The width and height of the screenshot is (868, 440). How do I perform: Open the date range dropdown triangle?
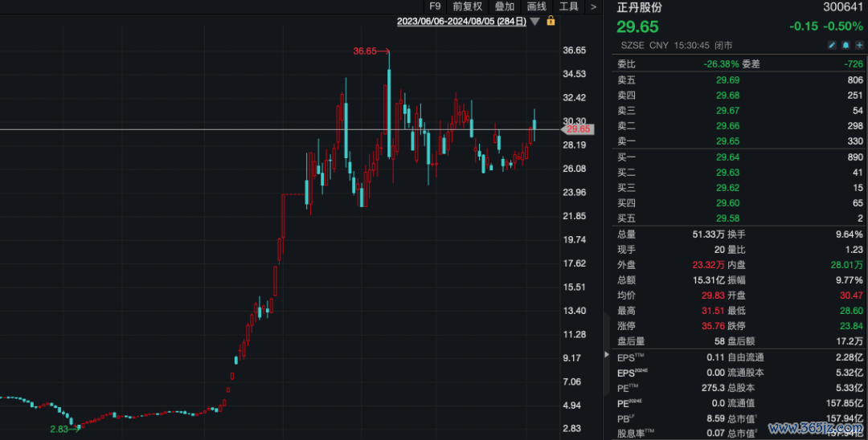point(535,22)
